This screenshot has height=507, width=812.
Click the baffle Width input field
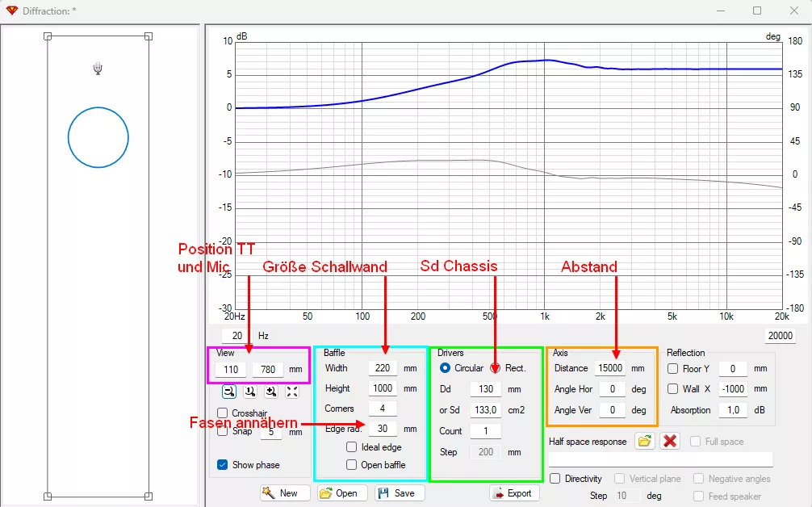click(x=383, y=368)
